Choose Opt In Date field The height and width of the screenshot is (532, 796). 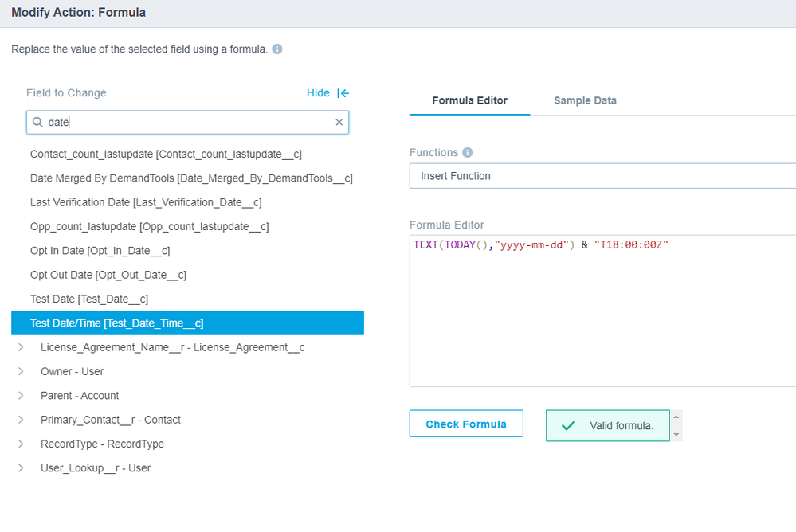[100, 251]
